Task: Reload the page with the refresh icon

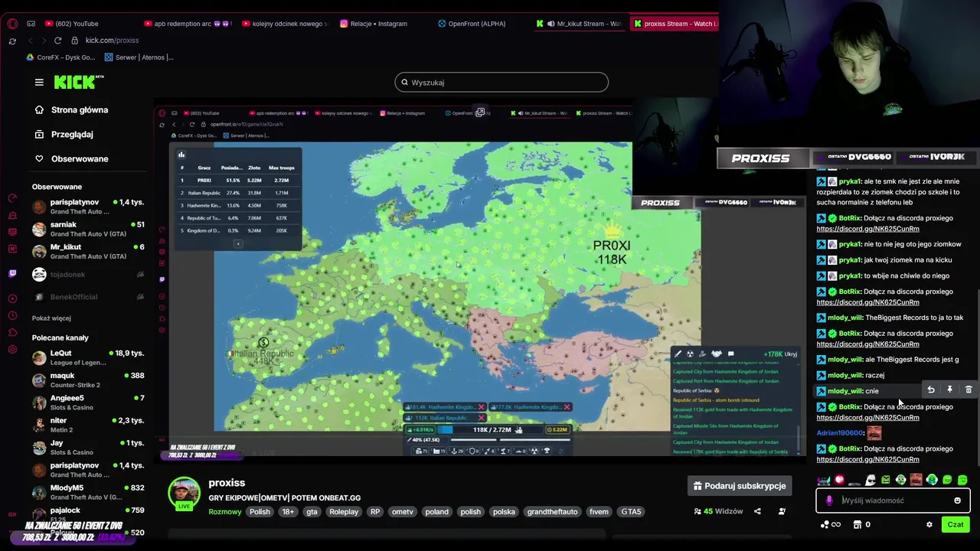Action: pos(57,41)
